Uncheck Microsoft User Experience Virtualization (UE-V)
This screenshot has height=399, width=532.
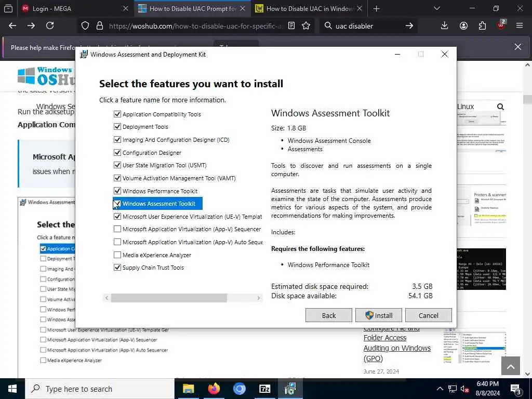pyautogui.click(x=117, y=216)
